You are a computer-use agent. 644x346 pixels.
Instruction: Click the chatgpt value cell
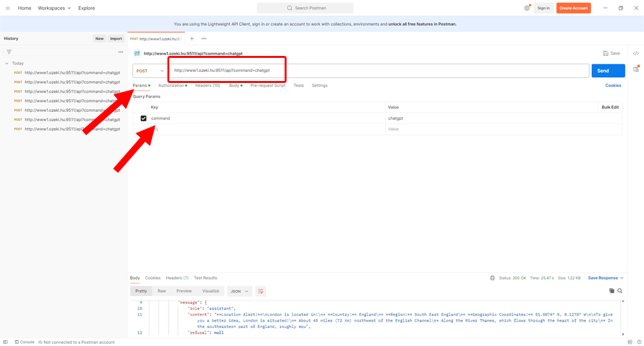(504, 118)
